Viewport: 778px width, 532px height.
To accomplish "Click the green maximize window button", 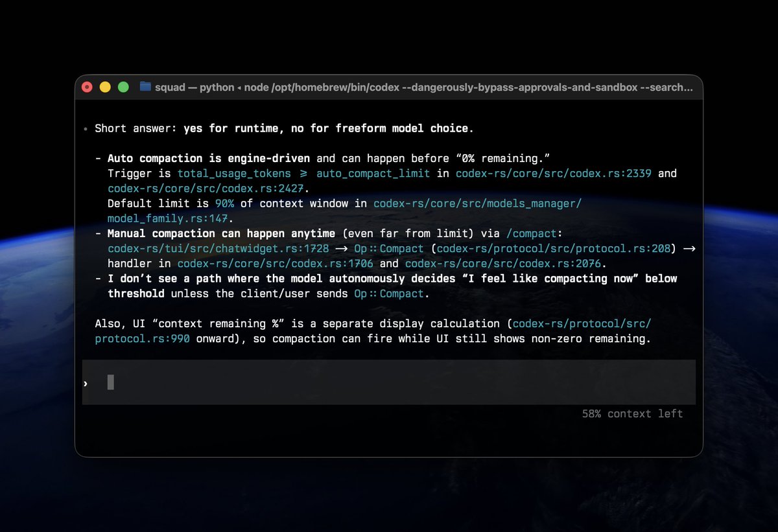I will coord(123,87).
